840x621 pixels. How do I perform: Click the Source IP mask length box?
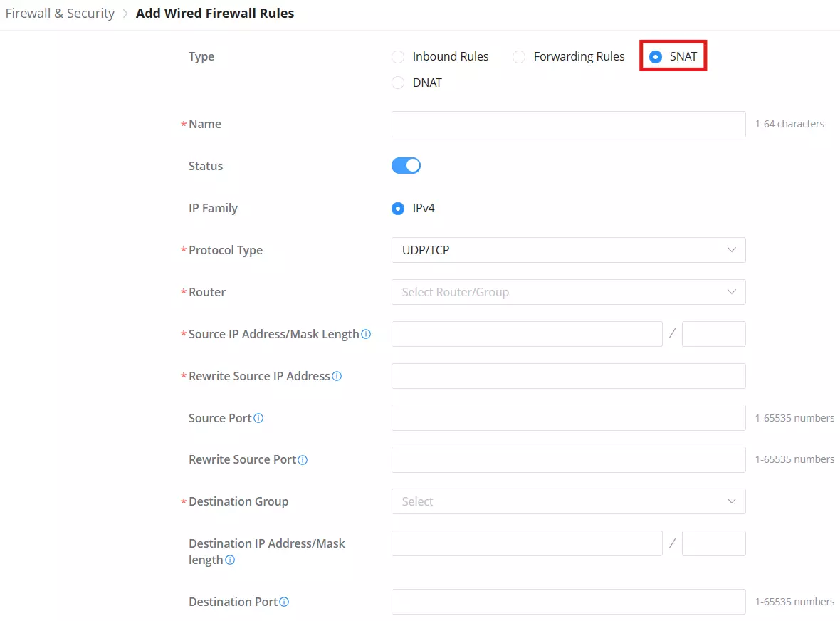pos(713,334)
